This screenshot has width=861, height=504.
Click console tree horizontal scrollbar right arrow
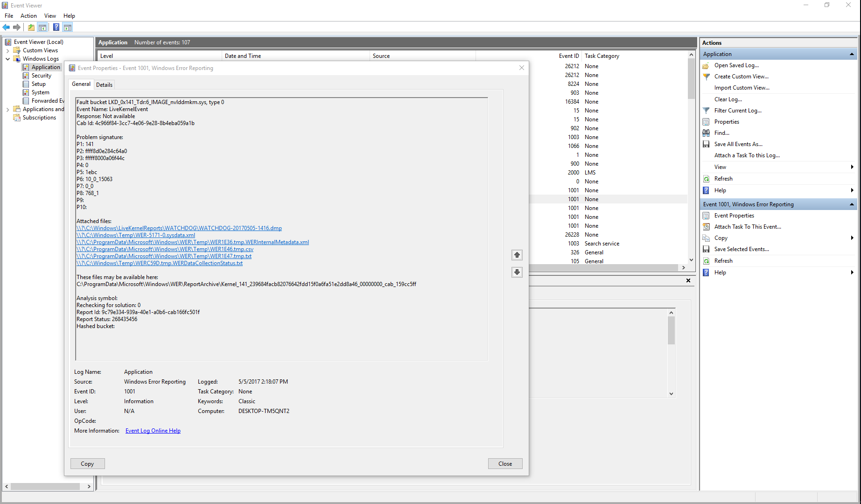89,486
